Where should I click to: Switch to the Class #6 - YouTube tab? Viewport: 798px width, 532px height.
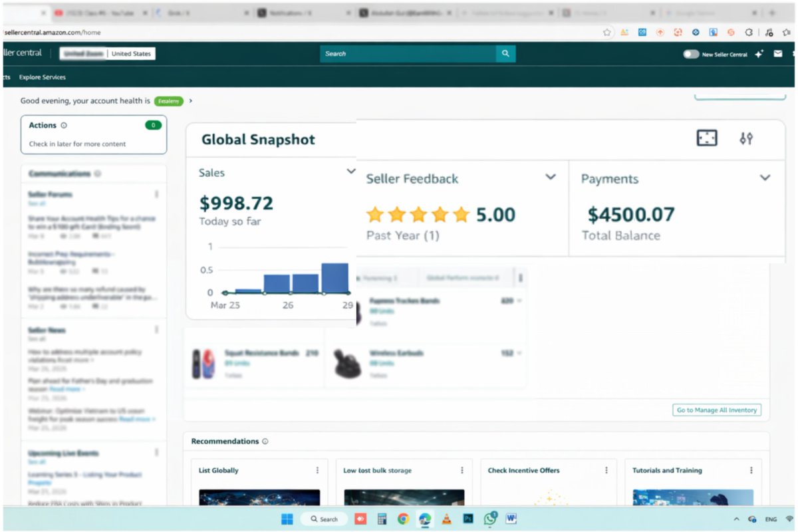[101, 13]
